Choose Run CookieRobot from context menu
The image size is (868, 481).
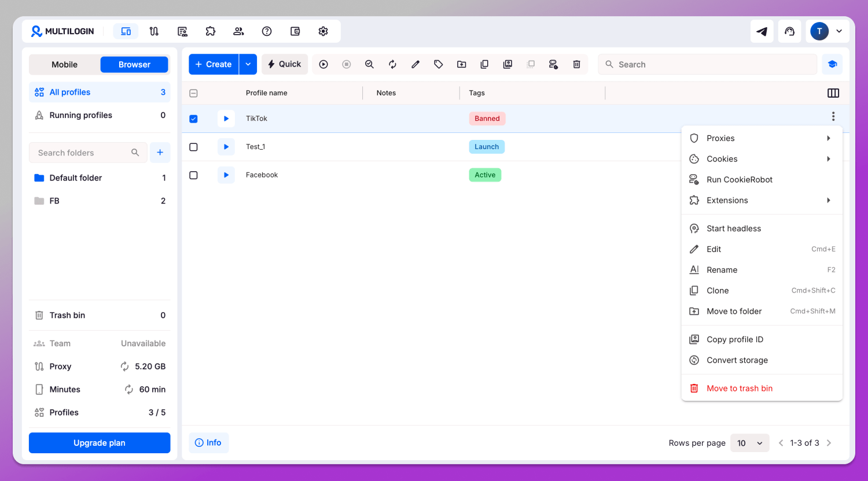(x=762, y=179)
